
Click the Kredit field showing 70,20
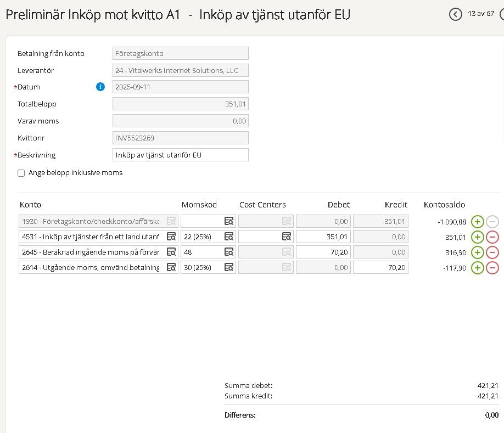coord(380,268)
